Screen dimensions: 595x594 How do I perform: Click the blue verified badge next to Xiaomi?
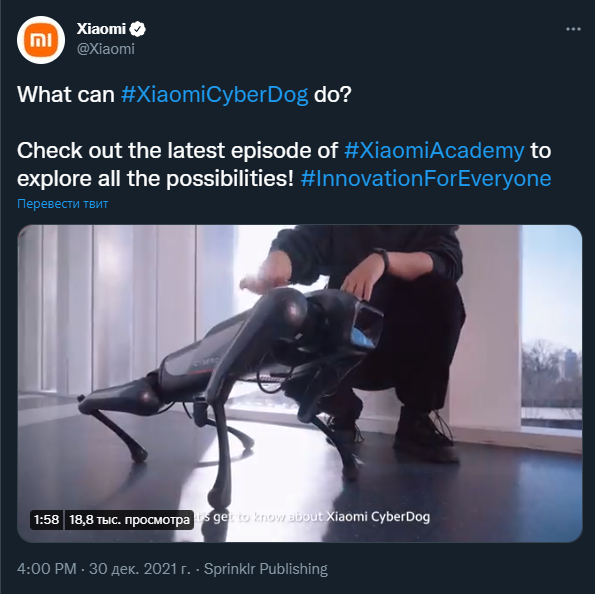pos(137,29)
